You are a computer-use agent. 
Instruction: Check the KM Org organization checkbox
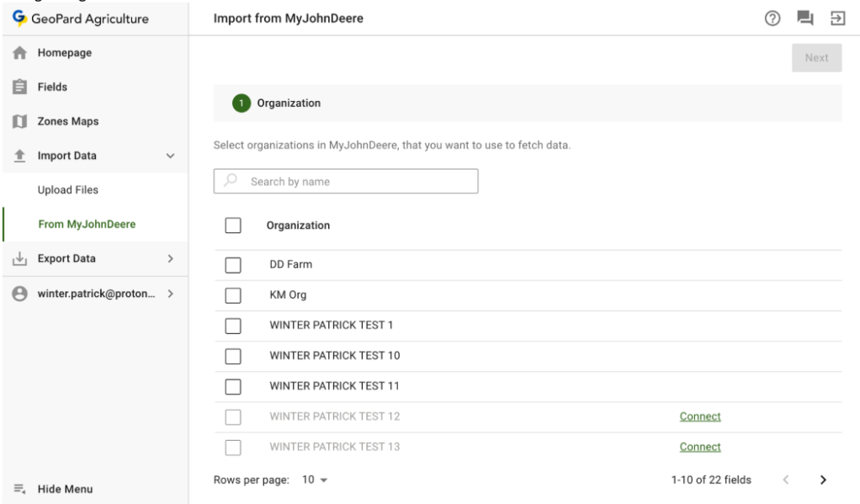[x=233, y=295]
